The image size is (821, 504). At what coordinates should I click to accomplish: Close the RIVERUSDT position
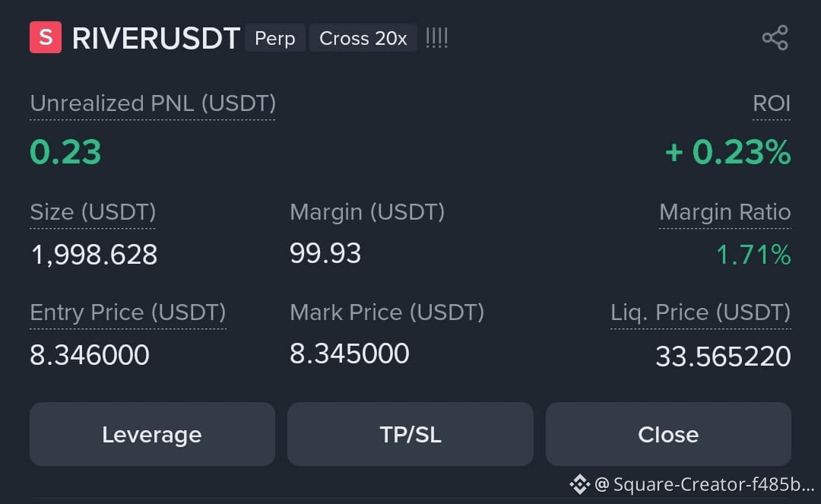(x=668, y=434)
